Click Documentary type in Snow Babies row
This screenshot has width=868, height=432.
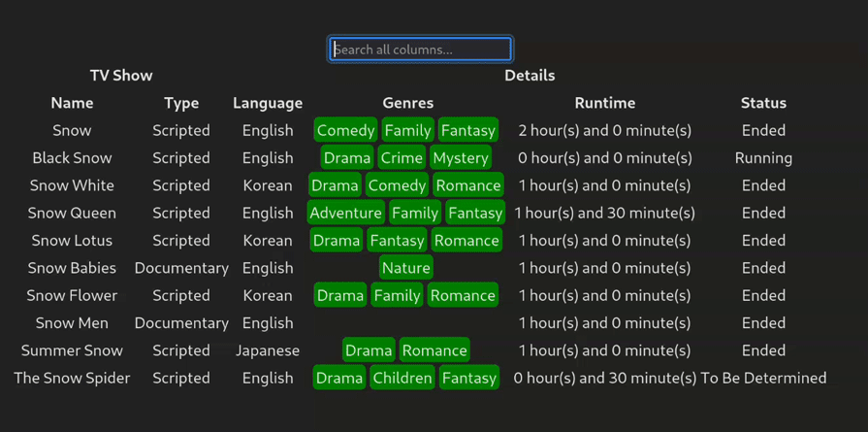[181, 268]
